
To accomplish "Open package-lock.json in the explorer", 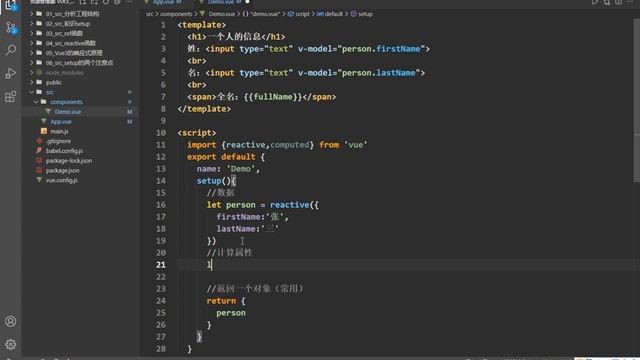I will click(x=69, y=161).
